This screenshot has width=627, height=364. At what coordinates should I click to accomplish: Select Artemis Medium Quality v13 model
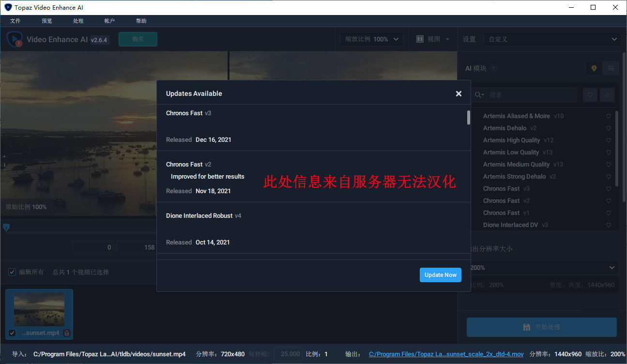point(523,165)
